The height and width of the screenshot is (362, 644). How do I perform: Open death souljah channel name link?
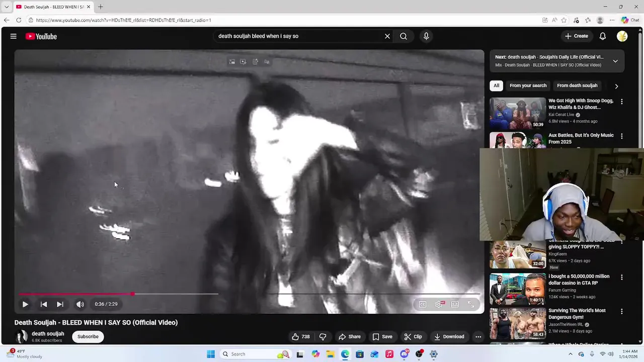point(48,334)
